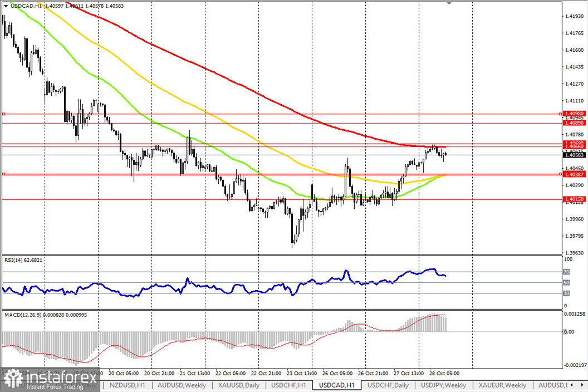Screen dimensions: 588x392
Task: Click the 28 Oct 05:00 time label
Action: pos(444,373)
